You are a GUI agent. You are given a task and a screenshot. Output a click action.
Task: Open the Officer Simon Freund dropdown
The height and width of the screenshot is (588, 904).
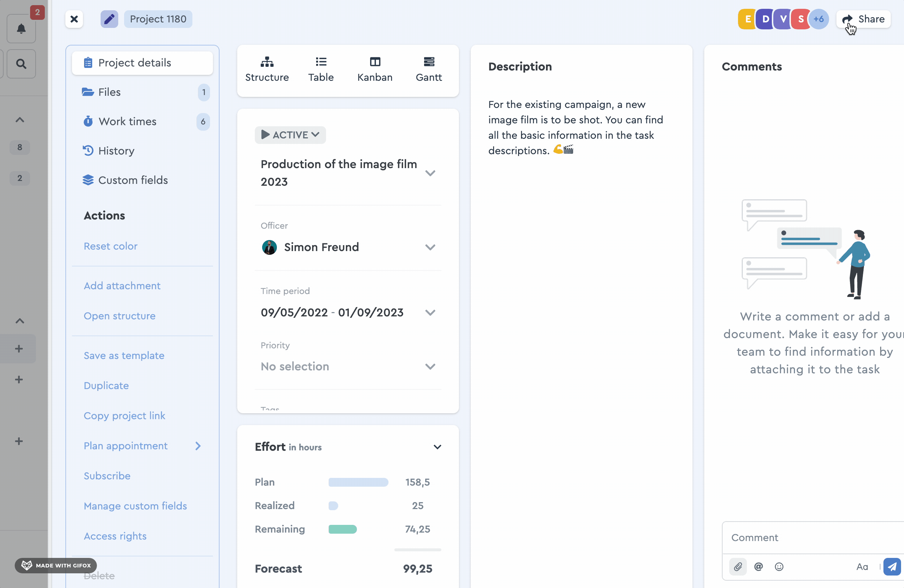pyautogui.click(x=348, y=247)
